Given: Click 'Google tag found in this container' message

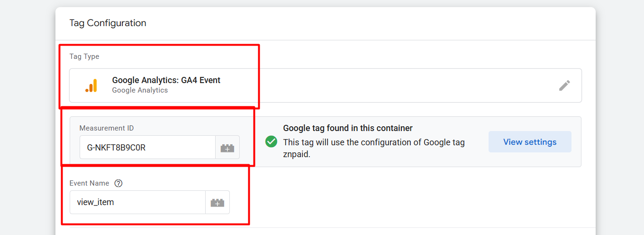Looking at the screenshot, I should pos(348,128).
